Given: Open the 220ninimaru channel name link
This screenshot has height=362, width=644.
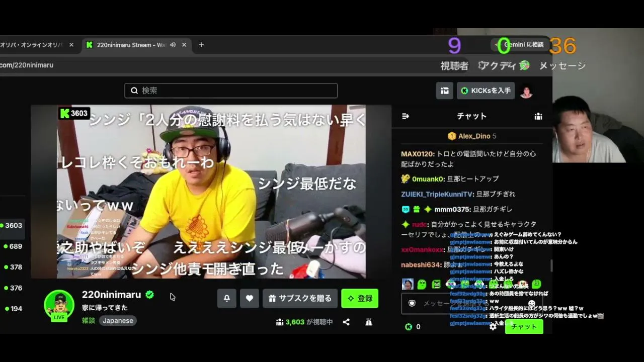Looking at the screenshot, I should point(112,295).
